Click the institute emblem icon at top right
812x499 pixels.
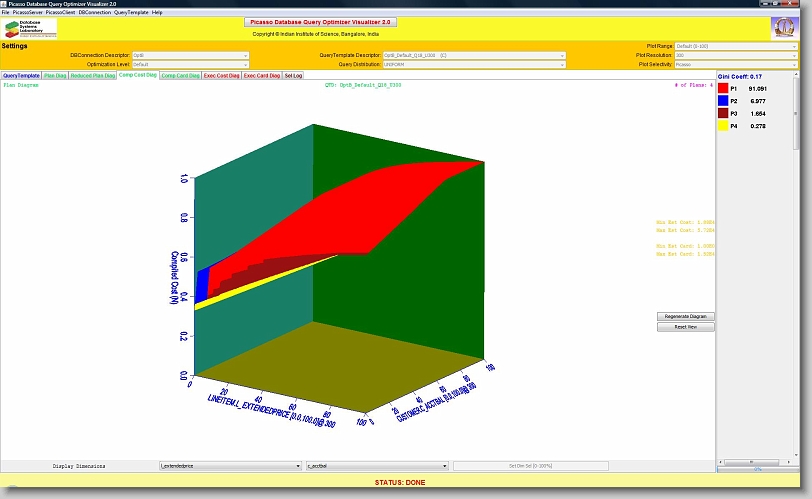coord(785,27)
